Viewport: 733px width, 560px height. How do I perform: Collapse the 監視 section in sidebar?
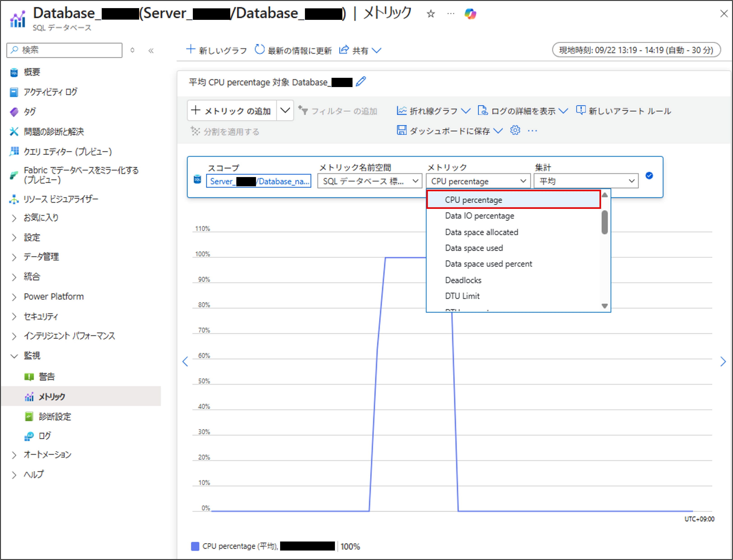click(14, 356)
